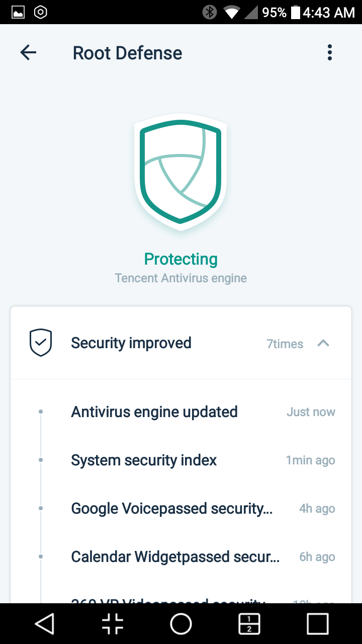Open the Calendar Widget passed security entry

click(181, 557)
